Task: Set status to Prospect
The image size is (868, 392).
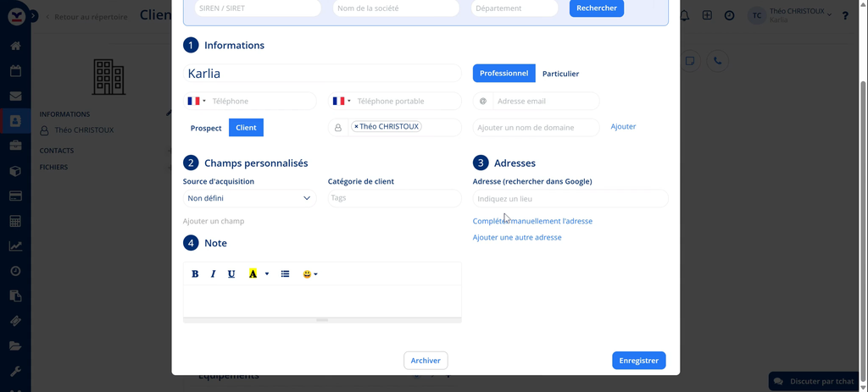Action: 206,128
